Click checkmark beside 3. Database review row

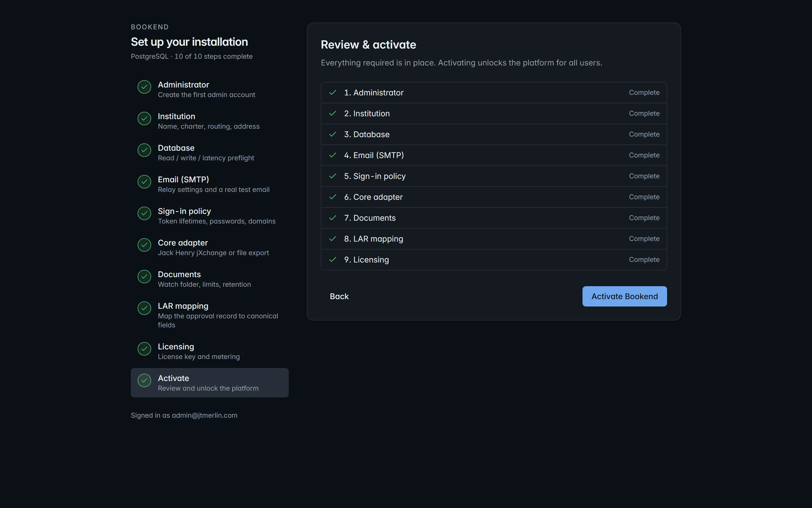point(332,134)
